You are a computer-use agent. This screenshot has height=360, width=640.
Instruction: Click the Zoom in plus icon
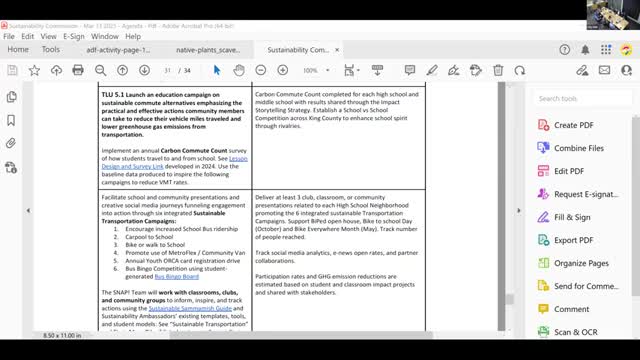click(x=283, y=70)
